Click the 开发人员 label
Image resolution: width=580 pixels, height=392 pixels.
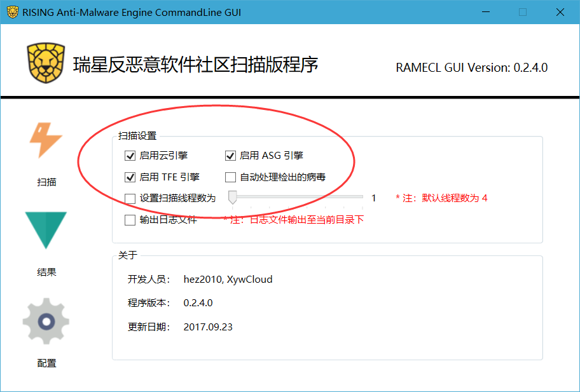click(x=149, y=280)
